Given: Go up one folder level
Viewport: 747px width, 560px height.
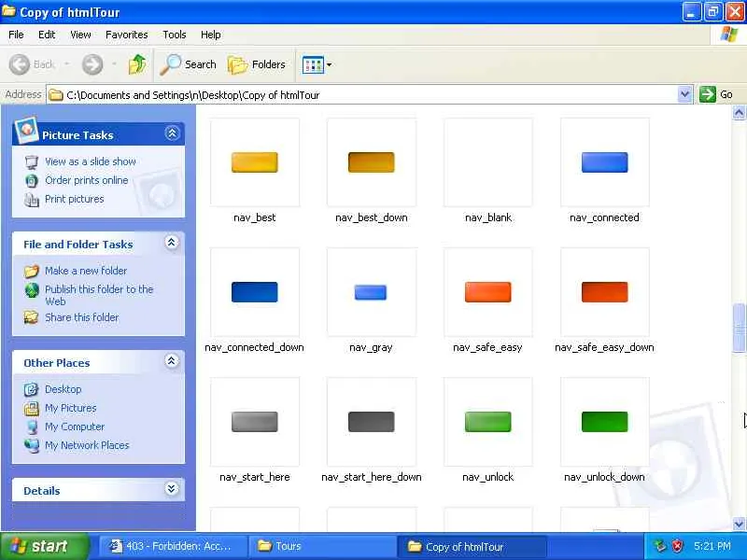Looking at the screenshot, I should 137,64.
